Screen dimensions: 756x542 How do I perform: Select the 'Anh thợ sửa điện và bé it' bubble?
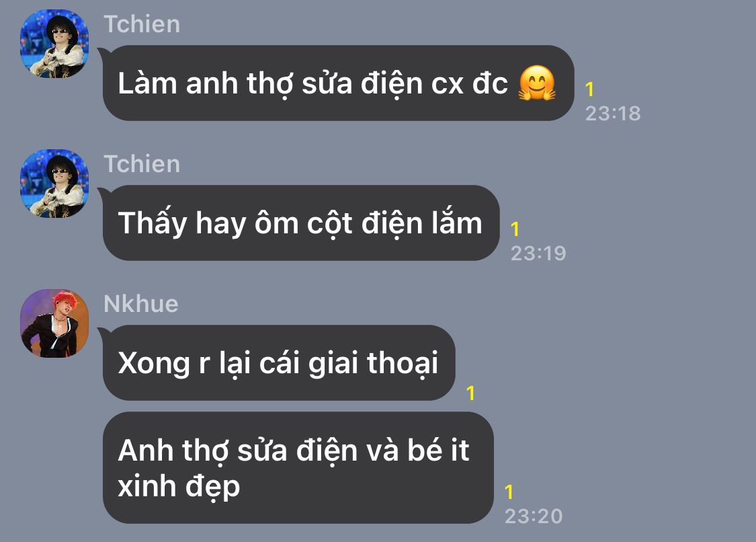pos(298,467)
